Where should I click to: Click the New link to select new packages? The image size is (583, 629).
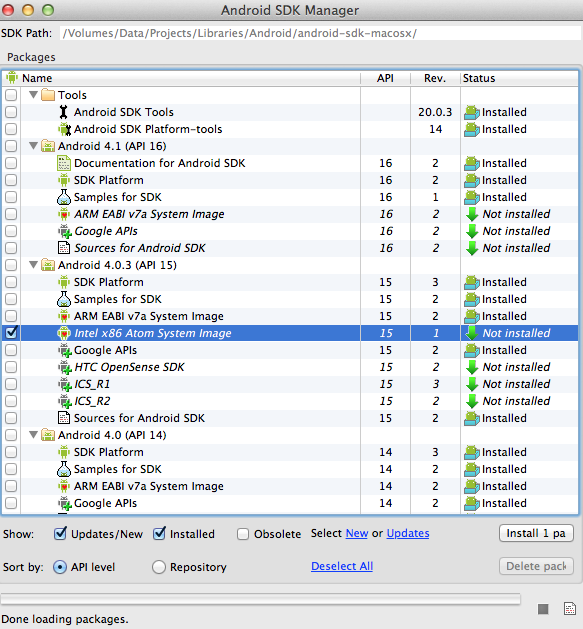(x=357, y=533)
